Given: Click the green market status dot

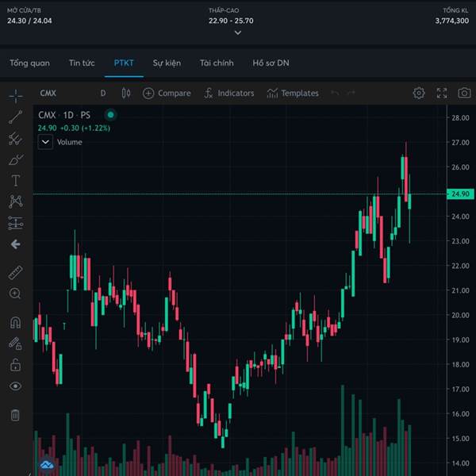Looking at the screenshot, I should coord(110,115).
